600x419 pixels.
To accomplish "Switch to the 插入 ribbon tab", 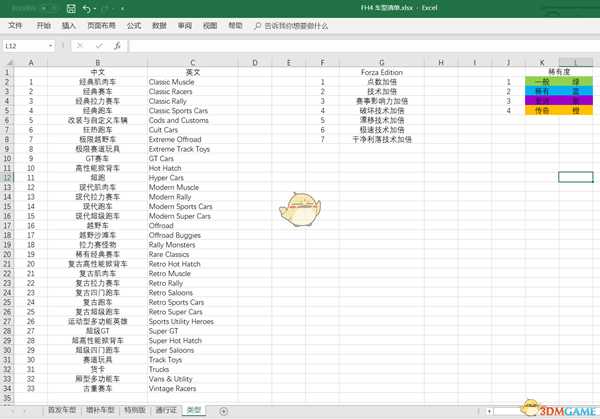I will point(68,26).
